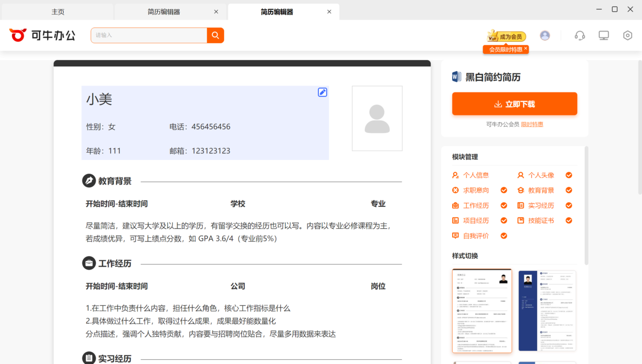Toggle the 个人头像 module on or off
The width and height of the screenshot is (642, 364).
click(x=568, y=175)
